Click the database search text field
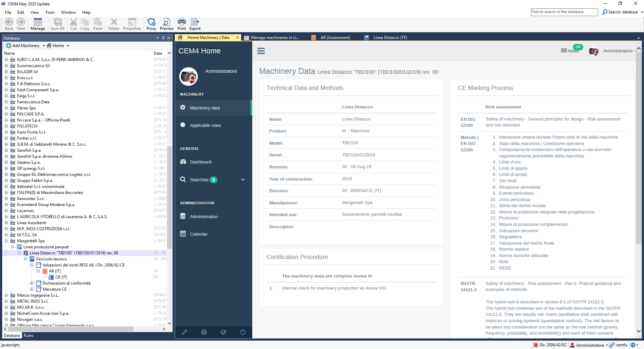644x349 pixels. pyautogui.click(x=564, y=12)
